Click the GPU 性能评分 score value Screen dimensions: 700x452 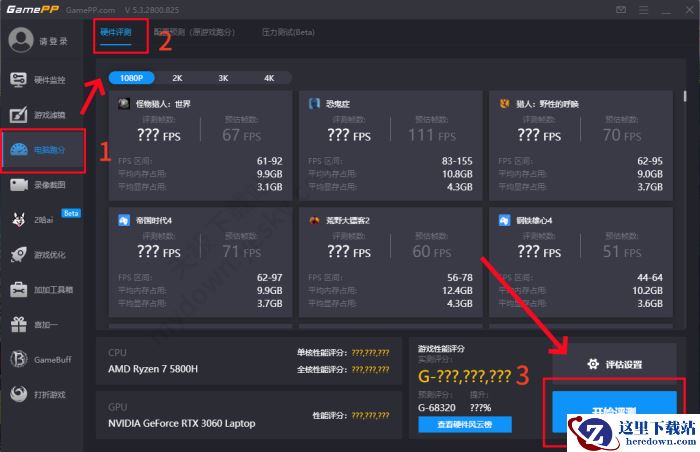point(370,415)
